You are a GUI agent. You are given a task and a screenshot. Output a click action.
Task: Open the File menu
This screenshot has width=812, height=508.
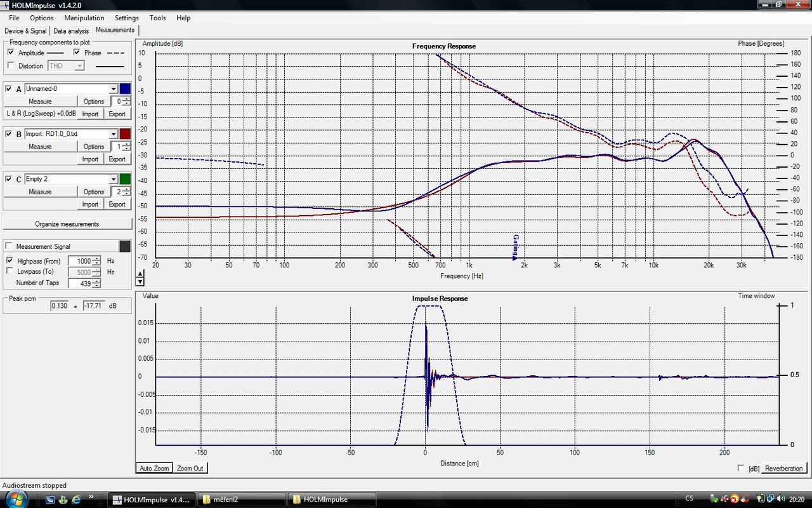pyautogui.click(x=14, y=18)
